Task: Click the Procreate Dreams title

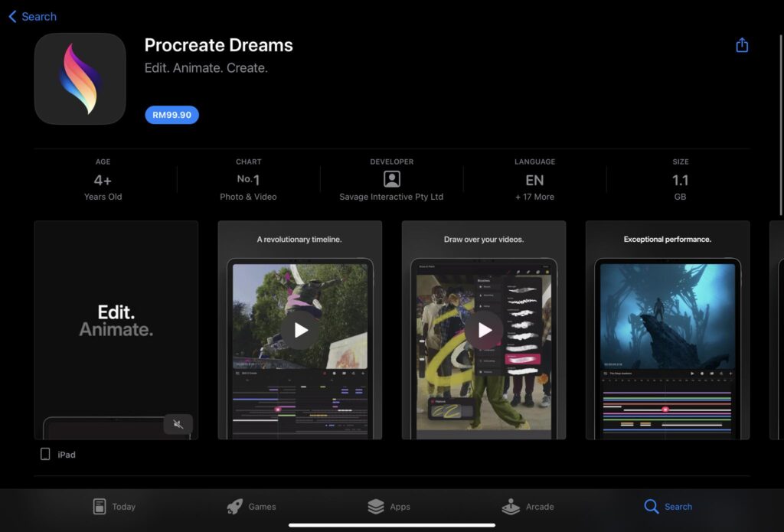Action: [x=218, y=45]
